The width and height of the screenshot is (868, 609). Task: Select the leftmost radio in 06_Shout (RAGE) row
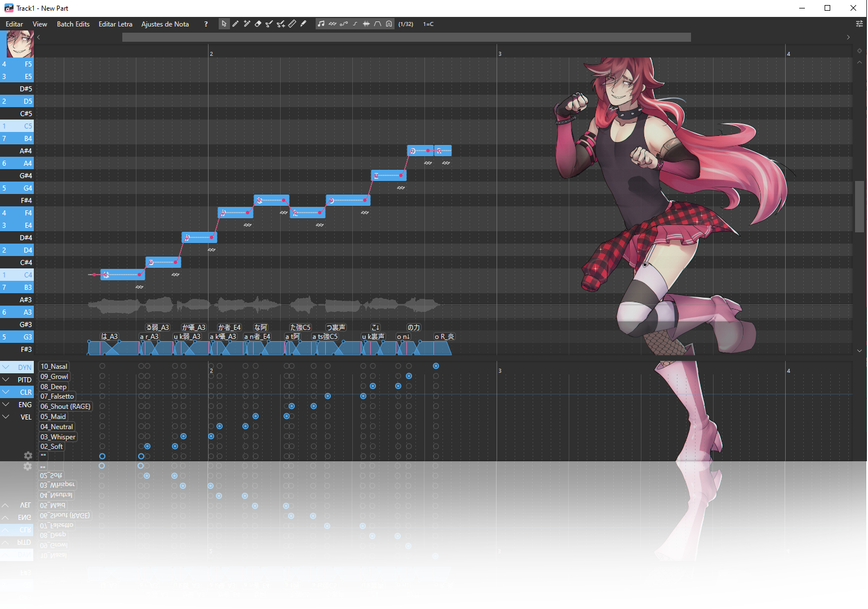tap(102, 406)
